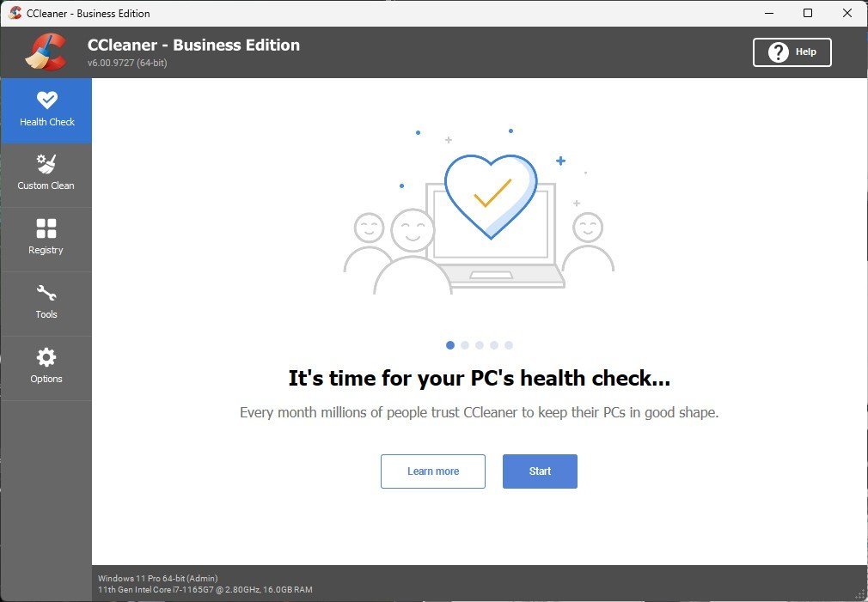The height and width of the screenshot is (602, 868).
Task: Open the Health Check heart icon
Action: pos(46,100)
